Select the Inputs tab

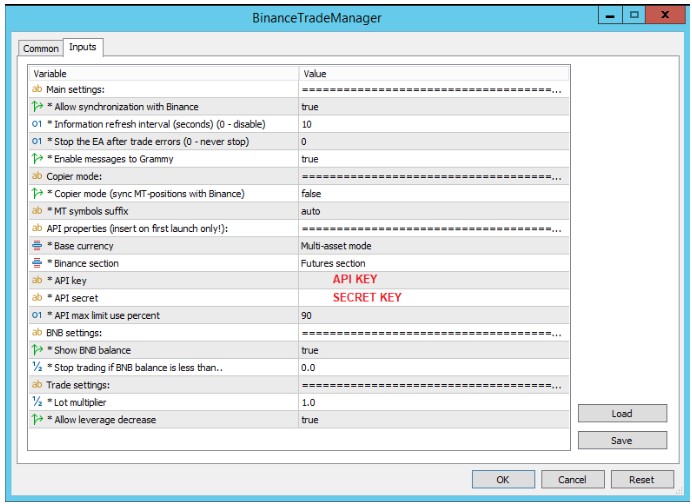83,47
